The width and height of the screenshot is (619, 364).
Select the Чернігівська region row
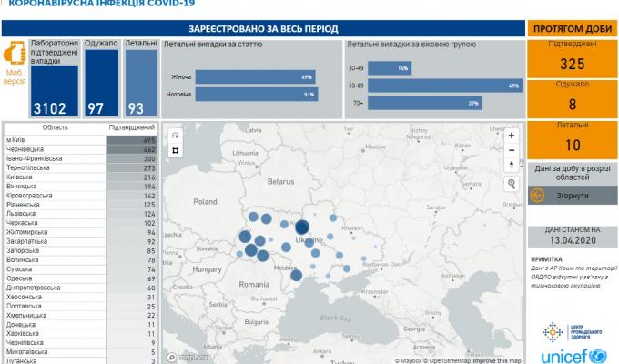(80, 343)
